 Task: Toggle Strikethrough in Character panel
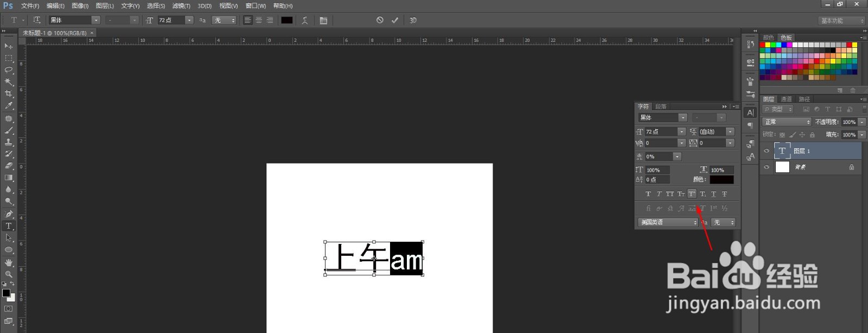tap(724, 194)
